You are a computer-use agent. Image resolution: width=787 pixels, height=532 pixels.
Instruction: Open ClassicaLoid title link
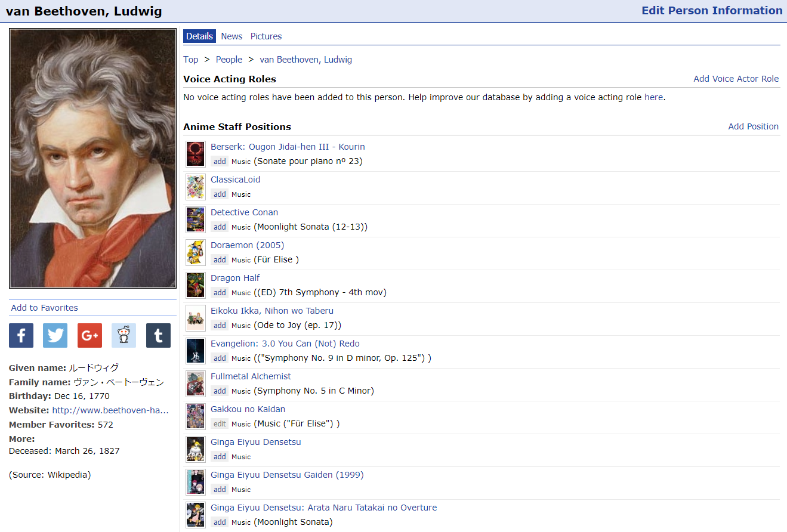236,180
